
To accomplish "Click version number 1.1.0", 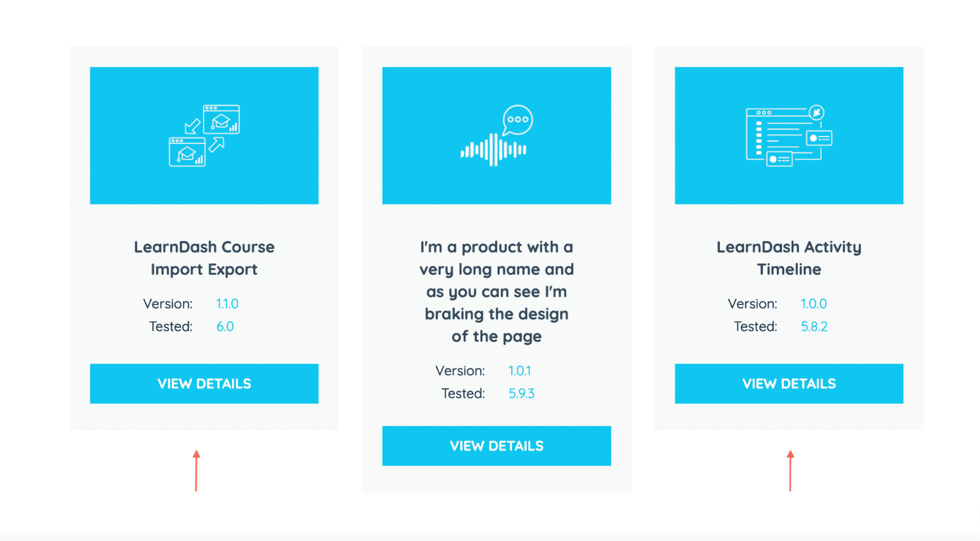I will tap(227, 304).
